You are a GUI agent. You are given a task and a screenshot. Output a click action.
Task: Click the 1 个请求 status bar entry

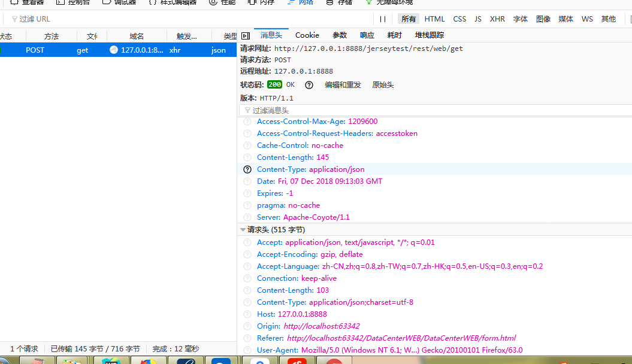pyautogui.click(x=24, y=348)
